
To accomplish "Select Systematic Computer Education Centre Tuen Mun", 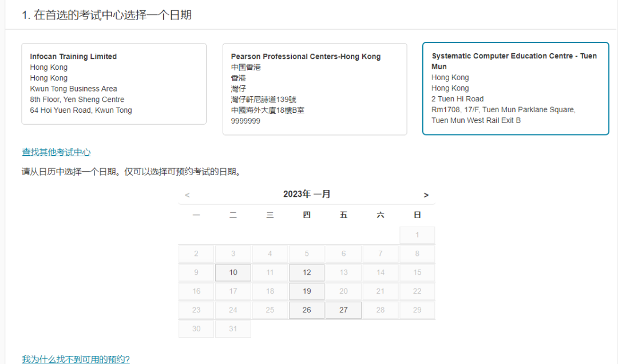I will [x=516, y=88].
